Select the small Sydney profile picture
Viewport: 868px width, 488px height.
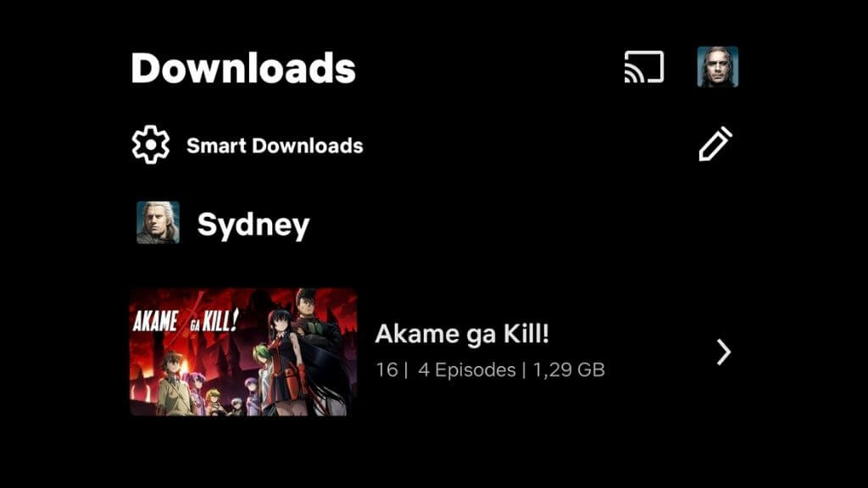158,223
